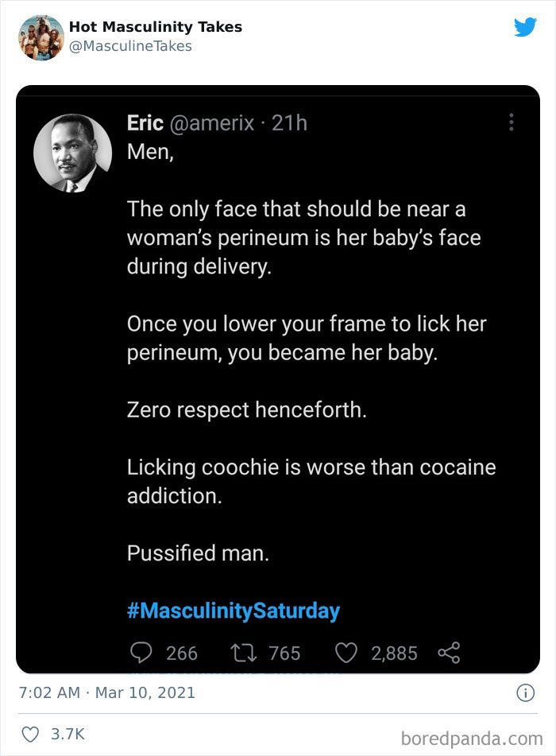Tap the heart icon showing 2,885 likes
This screenshot has height=756, width=556.
pos(346,653)
